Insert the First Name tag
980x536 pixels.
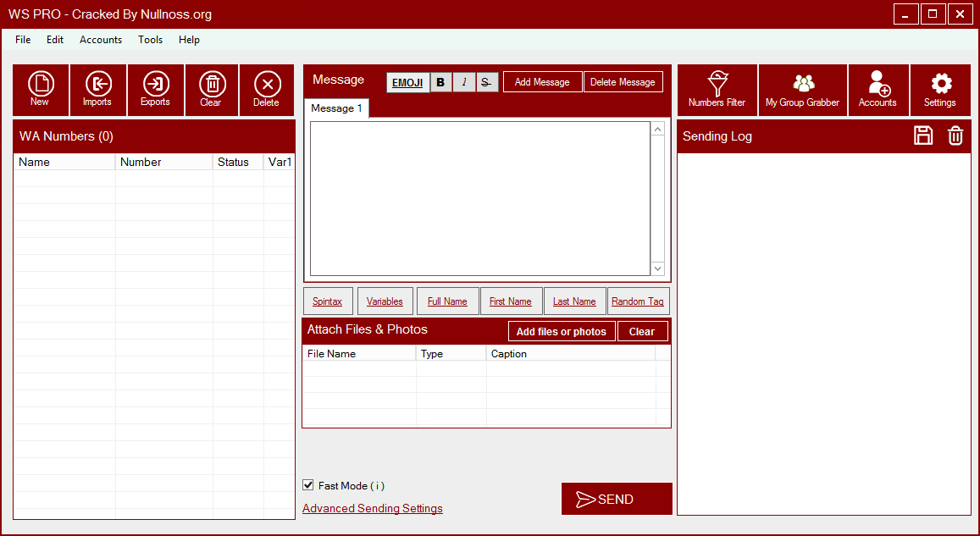click(511, 301)
